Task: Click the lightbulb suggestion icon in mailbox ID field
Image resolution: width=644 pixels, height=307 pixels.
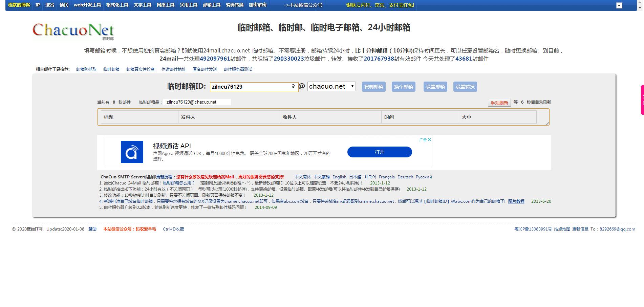Action: point(293,87)
